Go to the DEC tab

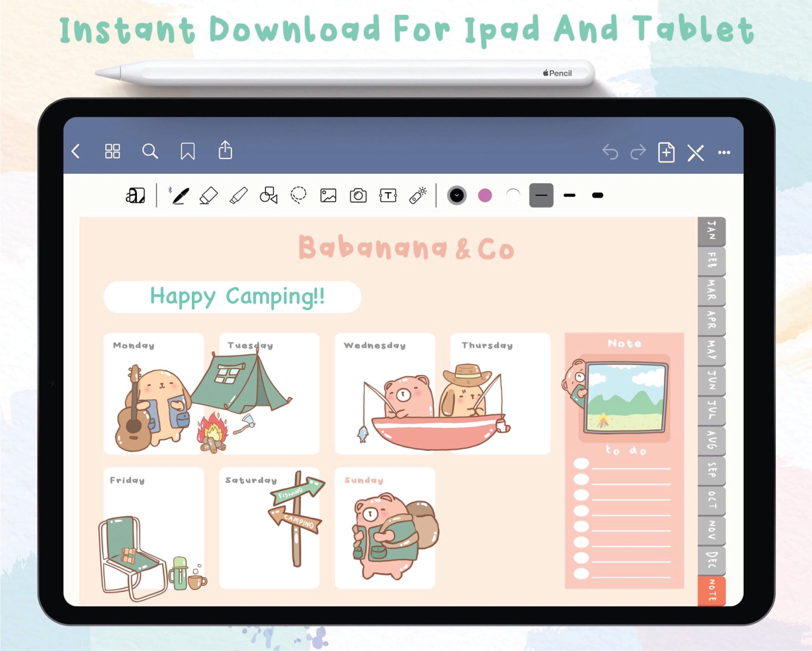tap(711, 561)
